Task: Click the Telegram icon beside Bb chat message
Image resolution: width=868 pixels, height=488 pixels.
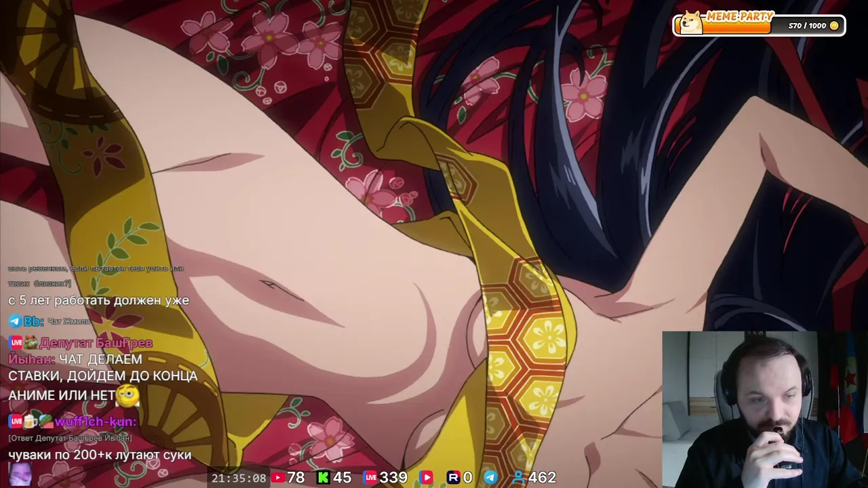Action: [15, 321]
